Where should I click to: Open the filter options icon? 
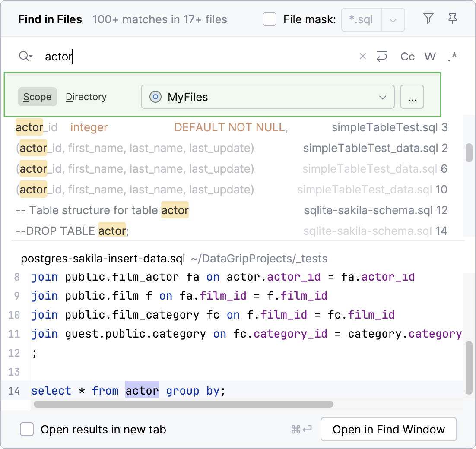(428, 19)
